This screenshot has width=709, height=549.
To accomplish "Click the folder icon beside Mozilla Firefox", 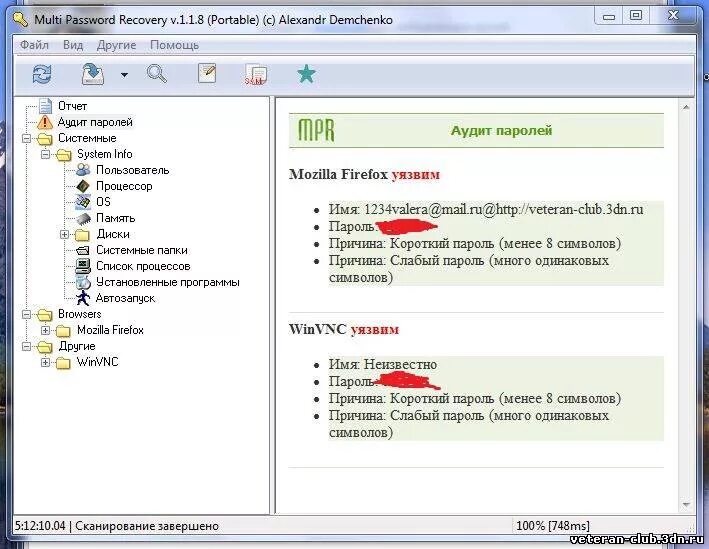I will (63, 331).
